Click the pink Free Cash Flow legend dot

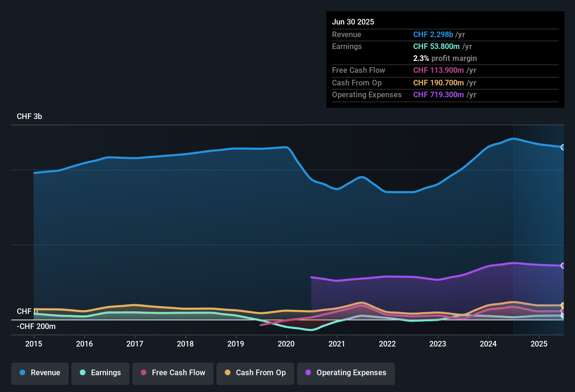pos(143,373)
